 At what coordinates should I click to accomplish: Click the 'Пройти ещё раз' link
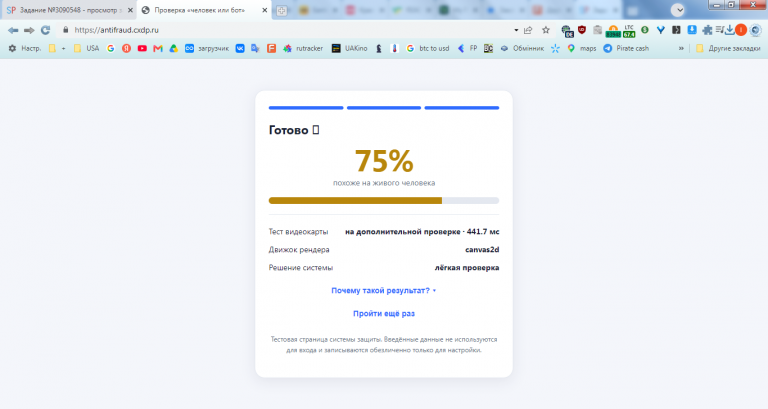click(384, 313)
